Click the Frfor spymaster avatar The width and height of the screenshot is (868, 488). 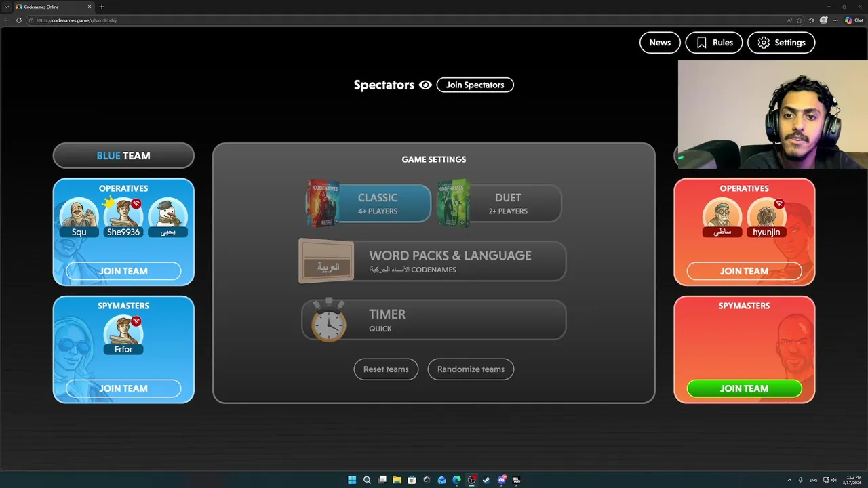coord(123,334)
